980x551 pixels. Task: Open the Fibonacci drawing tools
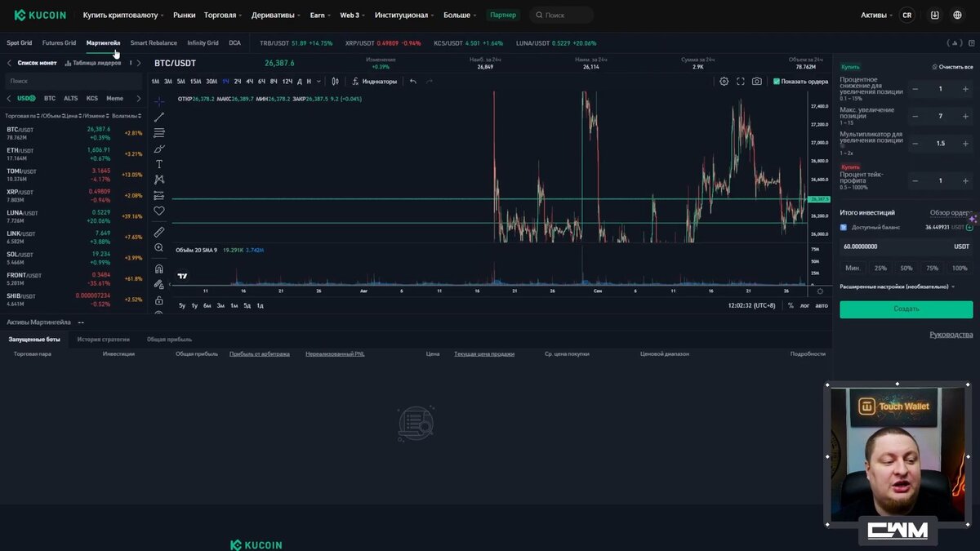coord(158,135)
